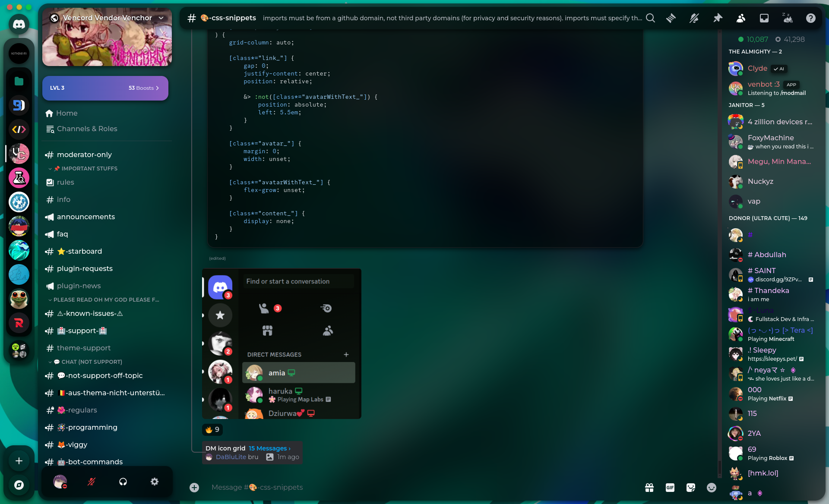Toggle microphone mute in user panel
The height and width of the screenshot is (504, 829).
pos(92,482)
